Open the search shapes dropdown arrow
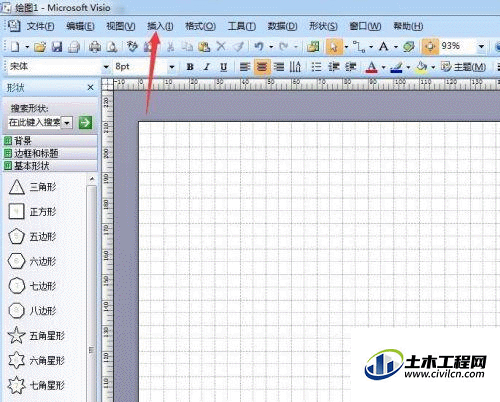 (x=67, y=123)
